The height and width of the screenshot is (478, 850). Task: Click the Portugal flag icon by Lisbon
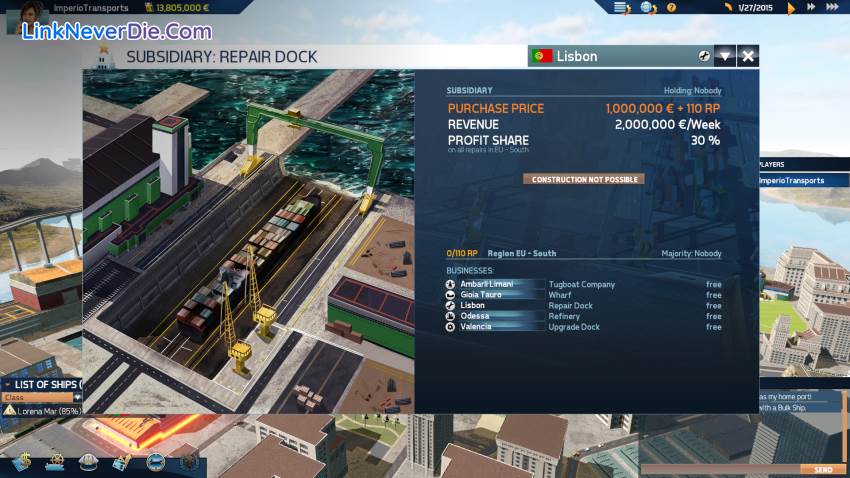[542, 56]
